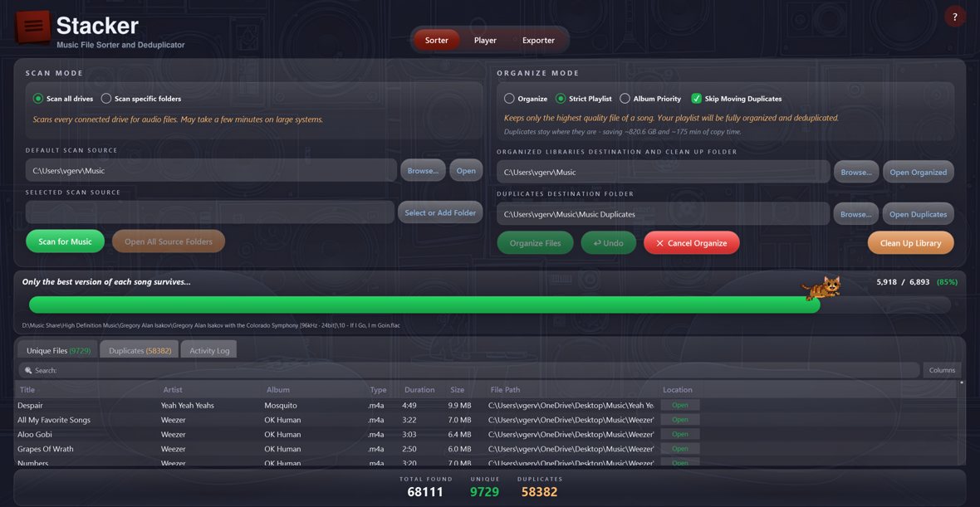Switch to the Sorter tab
Screen dimensions: 980x507
(x=436, y=40)
